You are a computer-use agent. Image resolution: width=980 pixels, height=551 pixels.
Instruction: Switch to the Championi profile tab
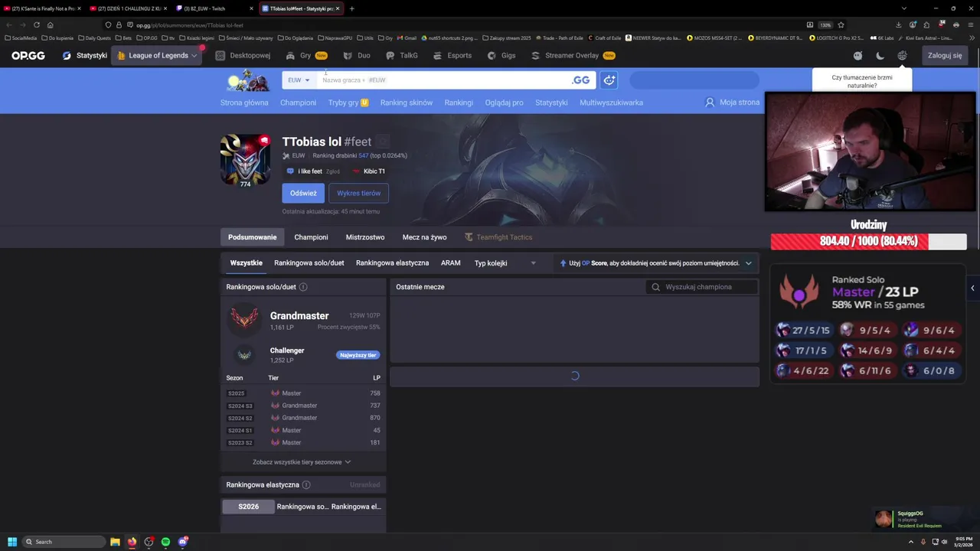tap(311, 237)
